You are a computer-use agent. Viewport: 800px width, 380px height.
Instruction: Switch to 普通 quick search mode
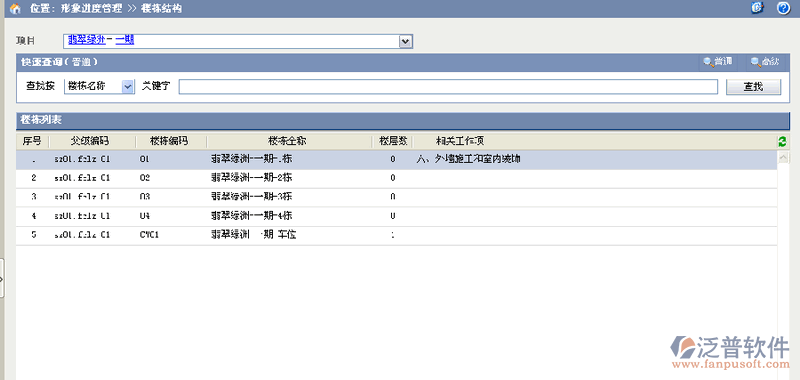(718, 62)
